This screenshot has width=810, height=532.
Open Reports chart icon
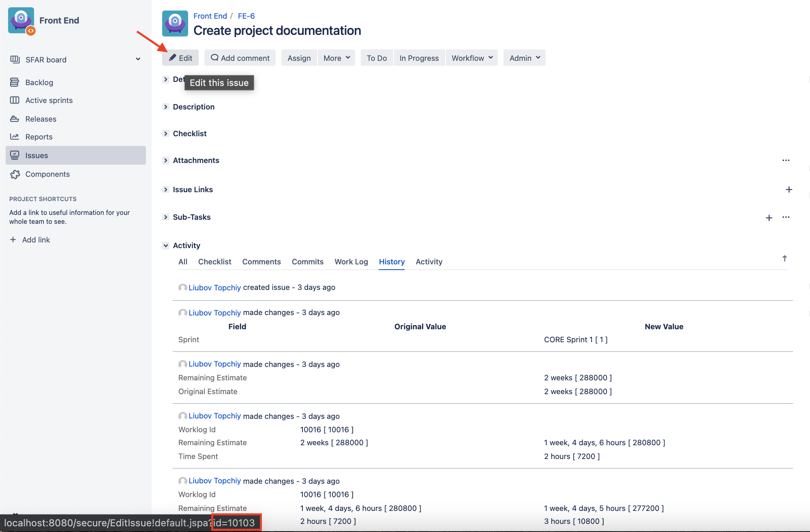click(15, 137)
